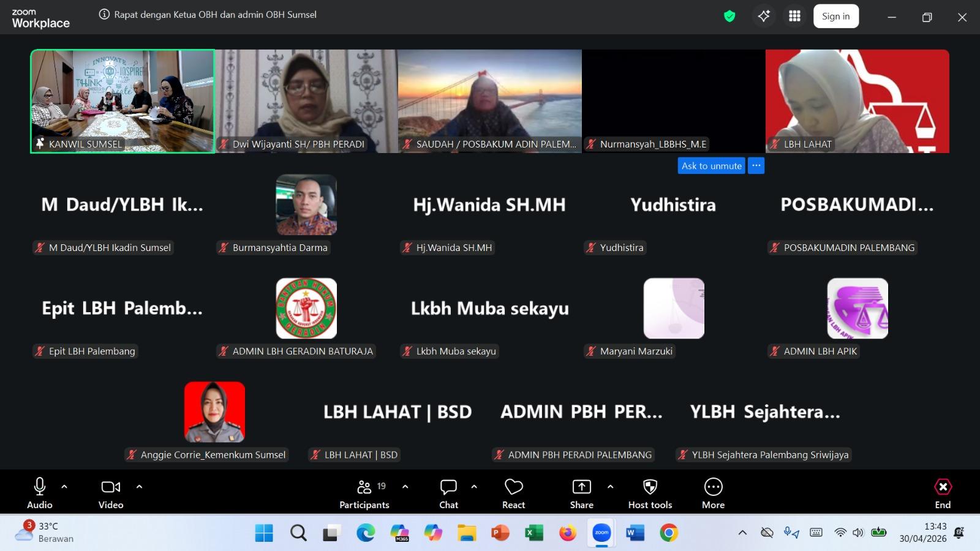Click Maryani Marzuki avatar image
Screen dimensions: 980x551
(674, 309)
